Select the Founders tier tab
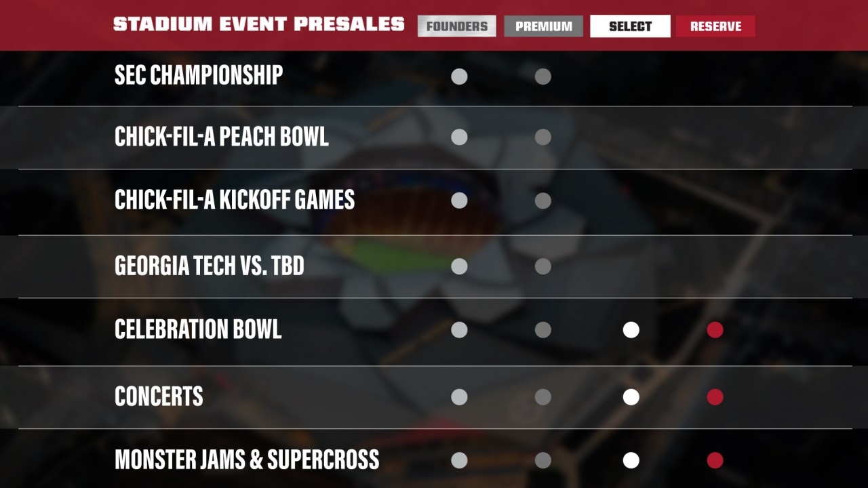The image size is (868, 488). pos(456,26)
